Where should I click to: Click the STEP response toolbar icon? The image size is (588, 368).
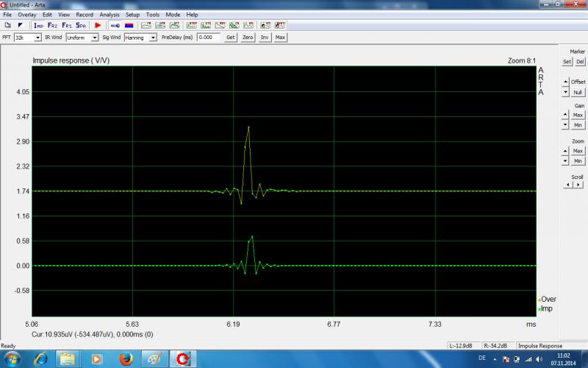[193, 25]
